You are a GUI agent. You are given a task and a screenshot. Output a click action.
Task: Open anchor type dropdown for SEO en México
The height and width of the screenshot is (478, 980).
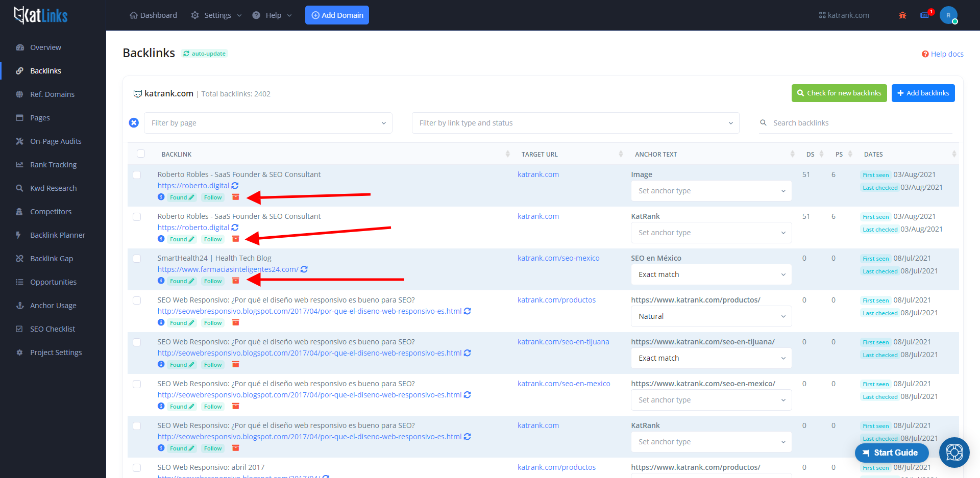tap(711, 274)
